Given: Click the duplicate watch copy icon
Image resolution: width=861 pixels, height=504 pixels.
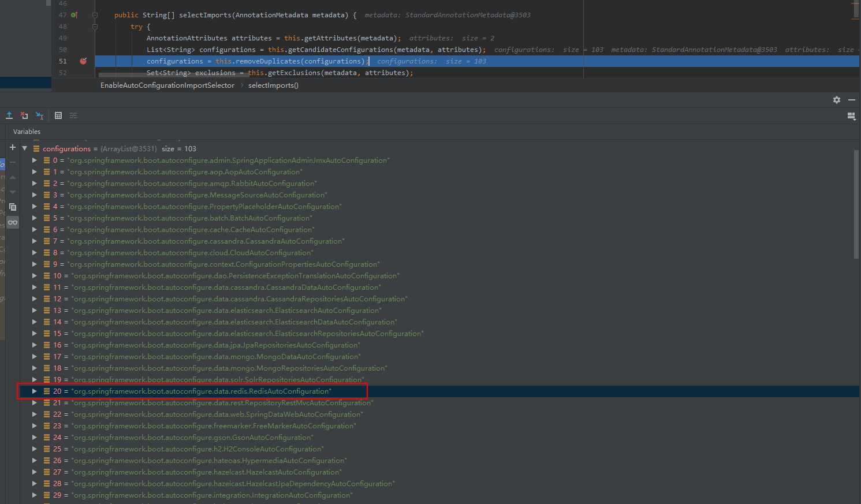Looking at the screenshot, I should (x=13, y=207).
